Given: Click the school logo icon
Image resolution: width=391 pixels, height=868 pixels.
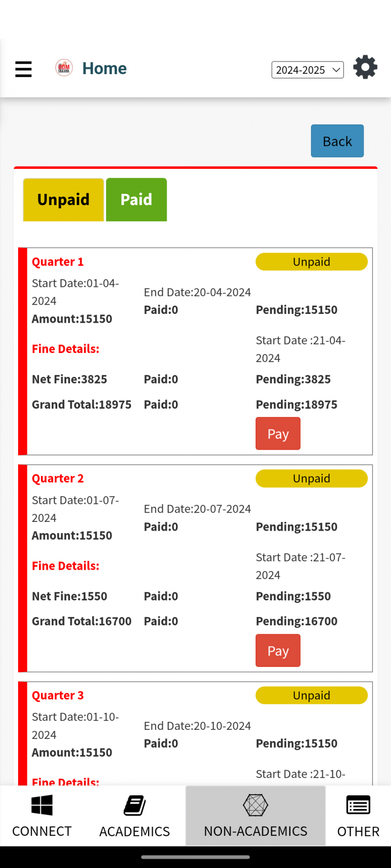Looking at the screenshot, I should pos(64,68).
